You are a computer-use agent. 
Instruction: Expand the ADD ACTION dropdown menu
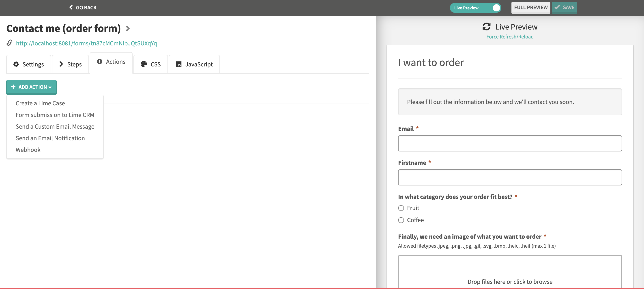[32, 87]
